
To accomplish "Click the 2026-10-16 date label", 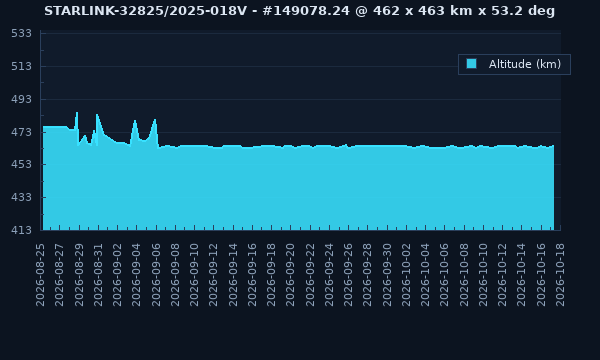I will (x=541, y=275).
